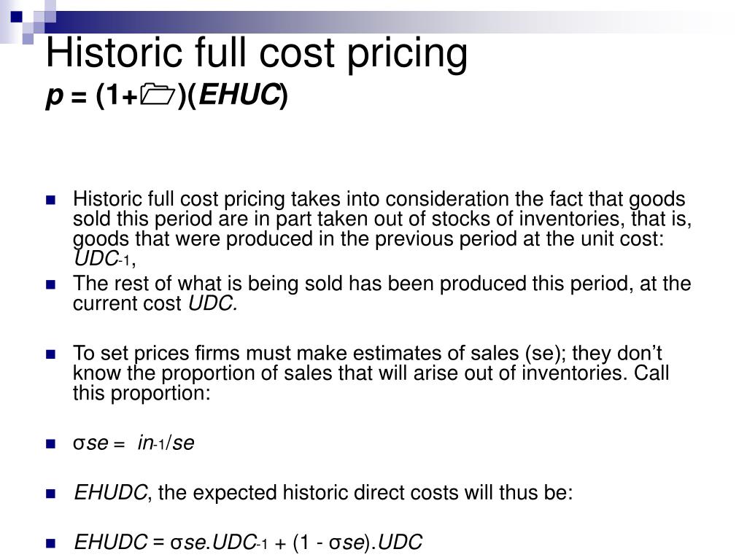747x560 pixels.
Task: Click the bullet before the final EHUDC equation
Action: (x=51, y=542)
